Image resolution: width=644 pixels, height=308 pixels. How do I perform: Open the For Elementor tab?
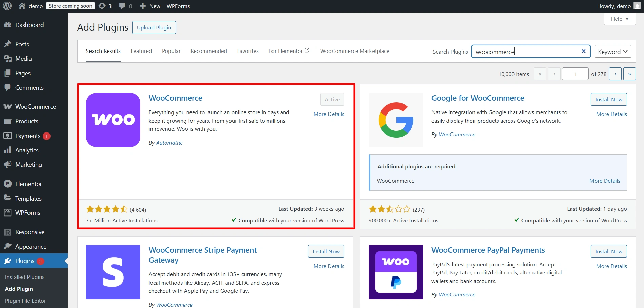click(x=289, y=51)
